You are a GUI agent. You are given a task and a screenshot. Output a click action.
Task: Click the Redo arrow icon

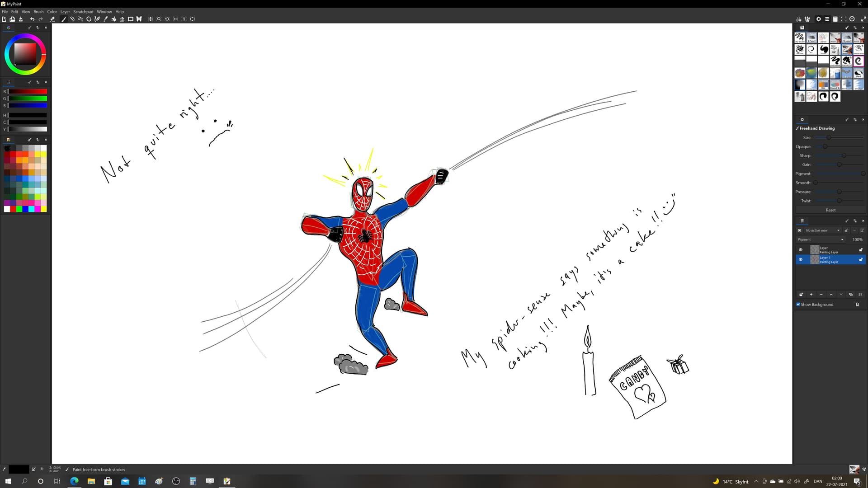click(x=41, y=19)
